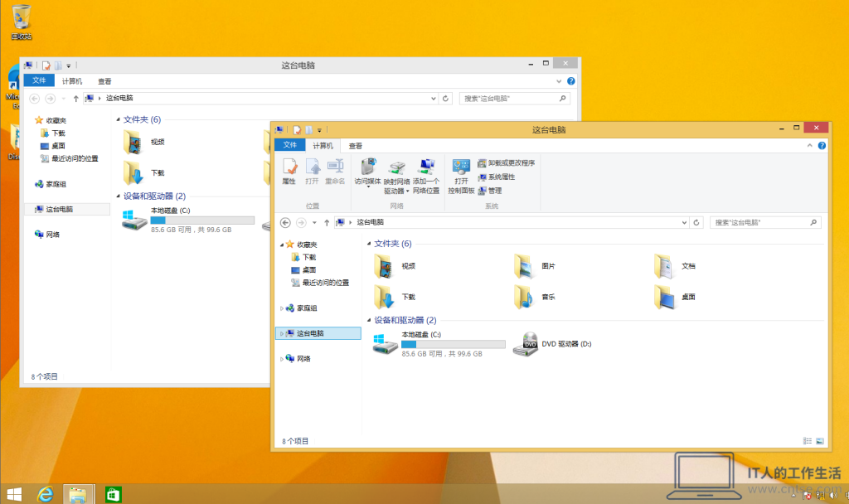Select 本地磁盘 (C:) in the back window
Screen dimensions: 849x504
188,220
